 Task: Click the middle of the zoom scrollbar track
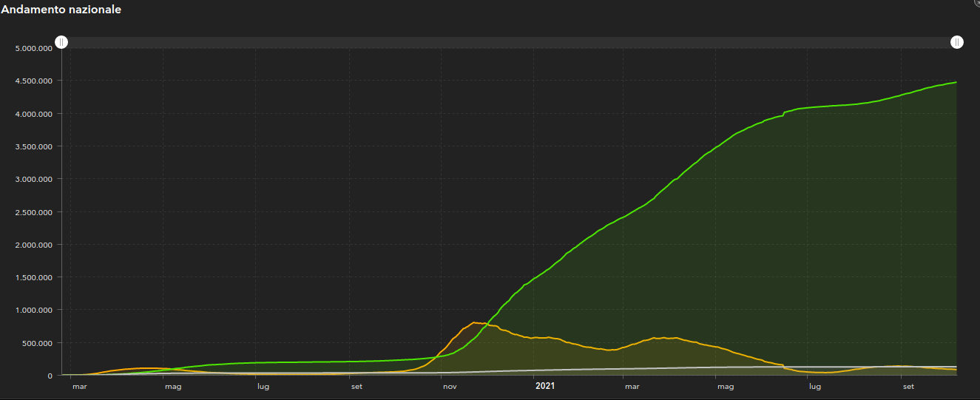point(509,43)
